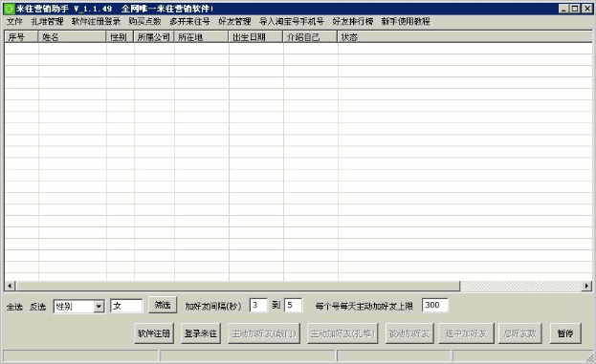Screen dimensions: 596x364
Task: Click the horizontal scrollbar left arrow
Action: (10, 286)
